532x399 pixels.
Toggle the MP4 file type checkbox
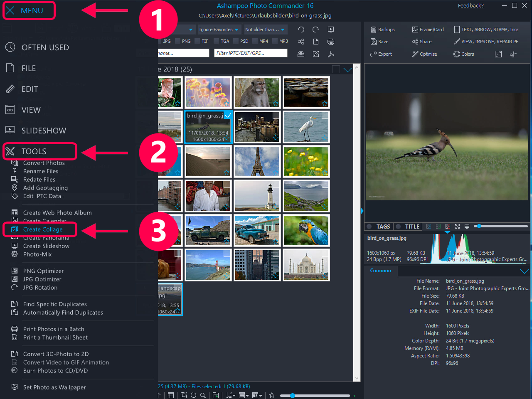coord(255,41)
